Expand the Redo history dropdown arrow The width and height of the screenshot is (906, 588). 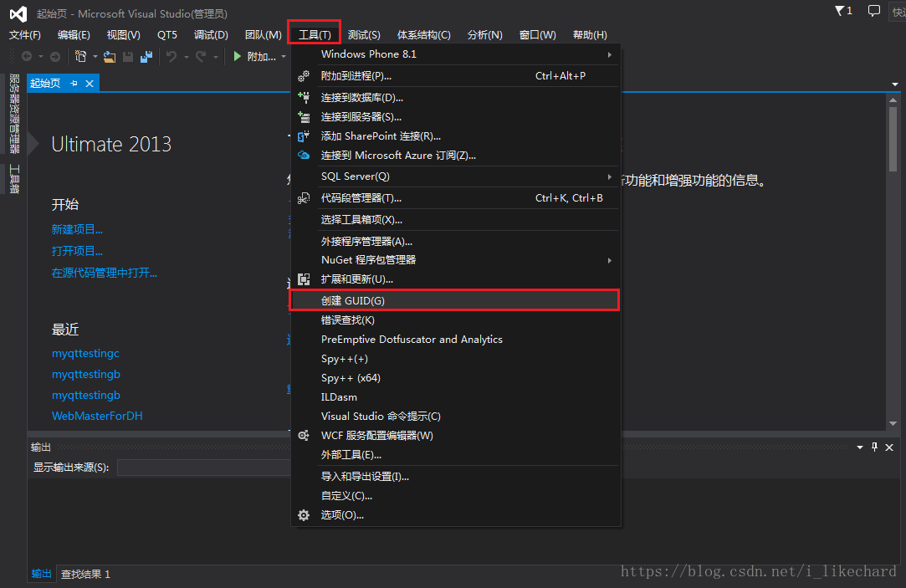(216, 57)
